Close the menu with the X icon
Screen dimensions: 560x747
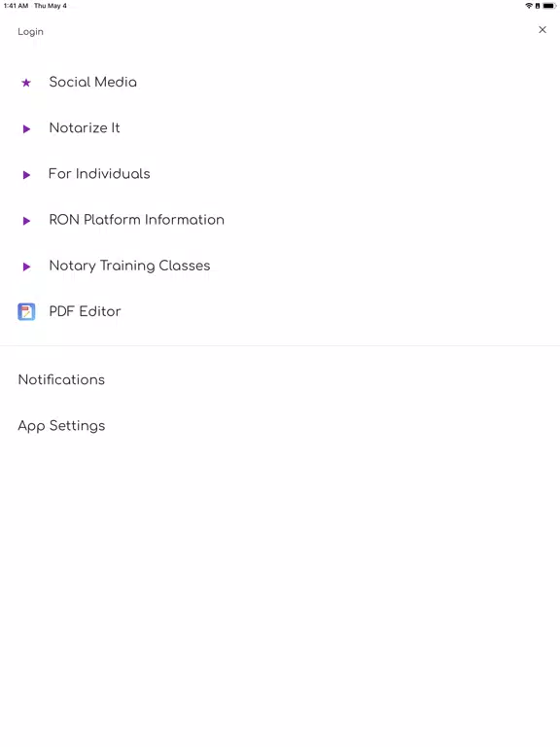coord(542,29)
